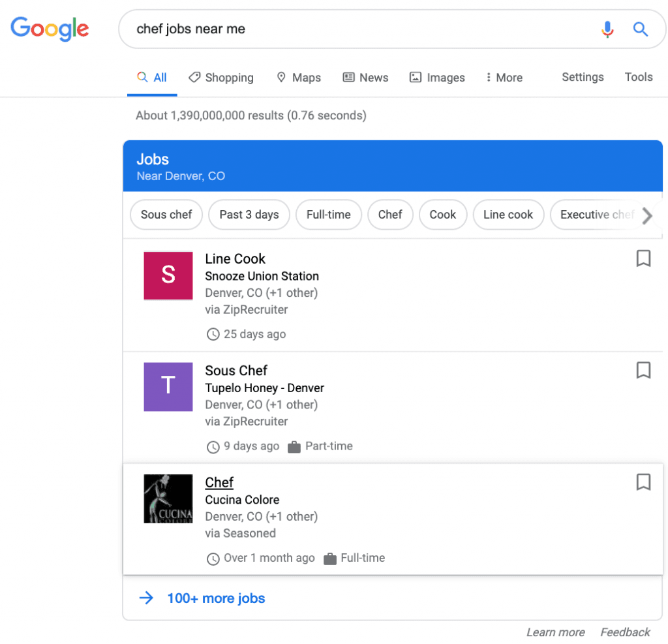Open the More search options menu
The image size is (668, 644).
504,78
